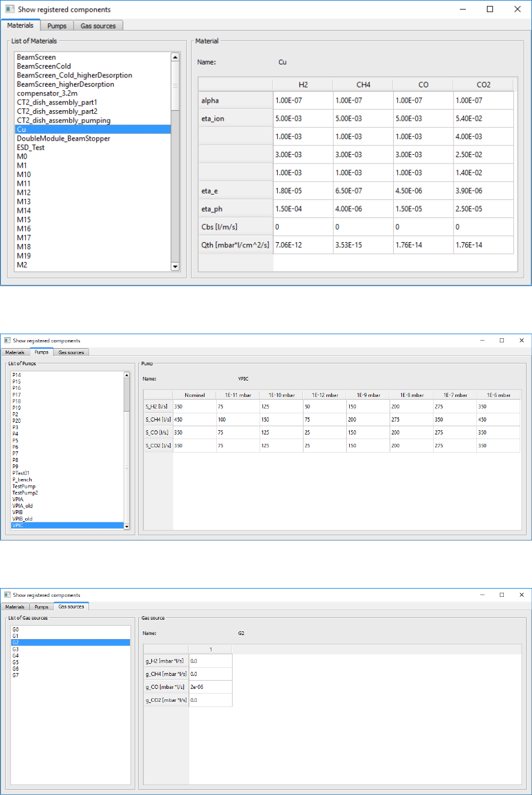Choose the P_bench pump entry

pyautogui.click(x=22, y=480)
